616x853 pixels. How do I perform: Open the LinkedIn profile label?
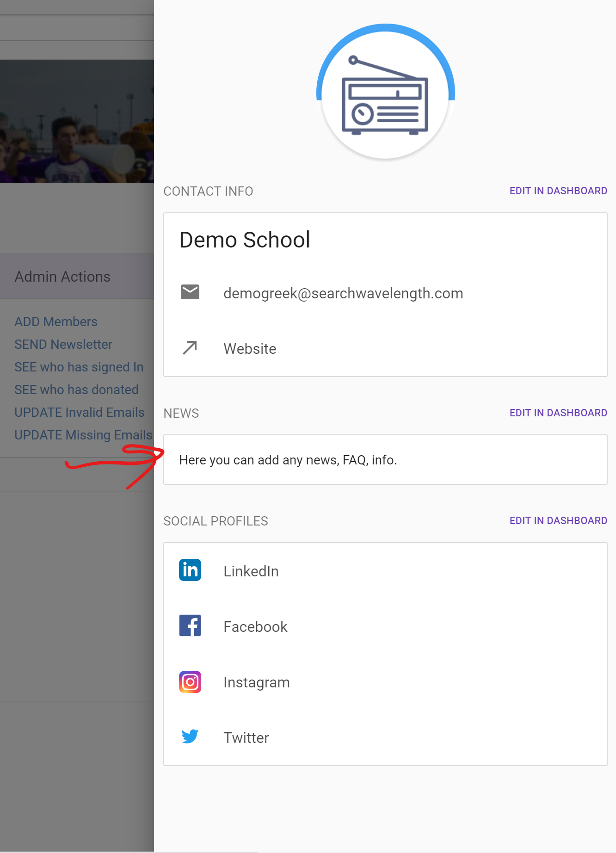pyautogui.click(x=251, y=571)
